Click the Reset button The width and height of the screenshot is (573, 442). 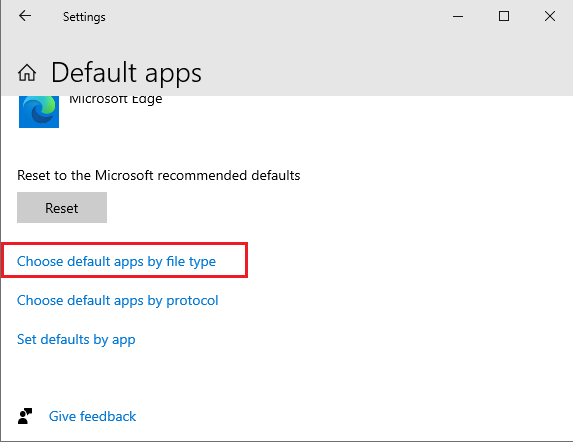[x=62, y=207]
